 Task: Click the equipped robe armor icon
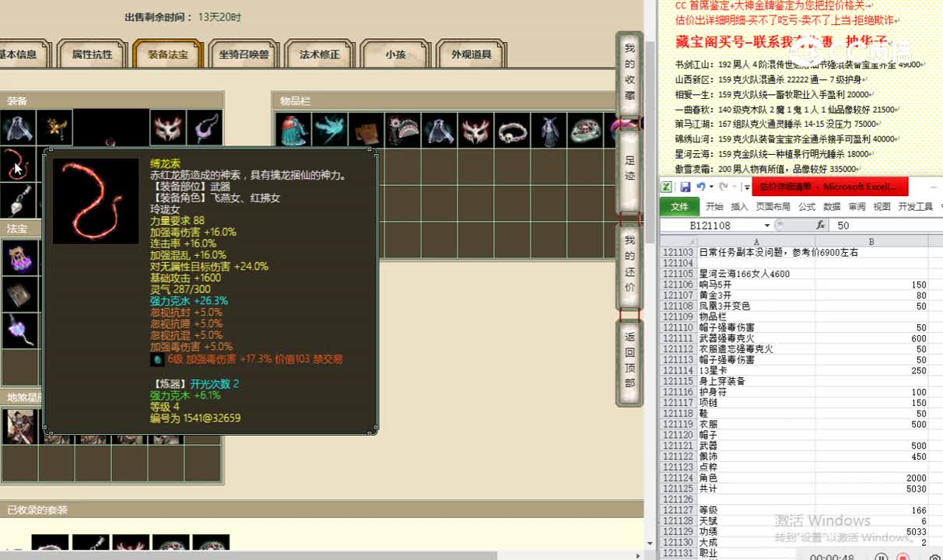point(18,128)
